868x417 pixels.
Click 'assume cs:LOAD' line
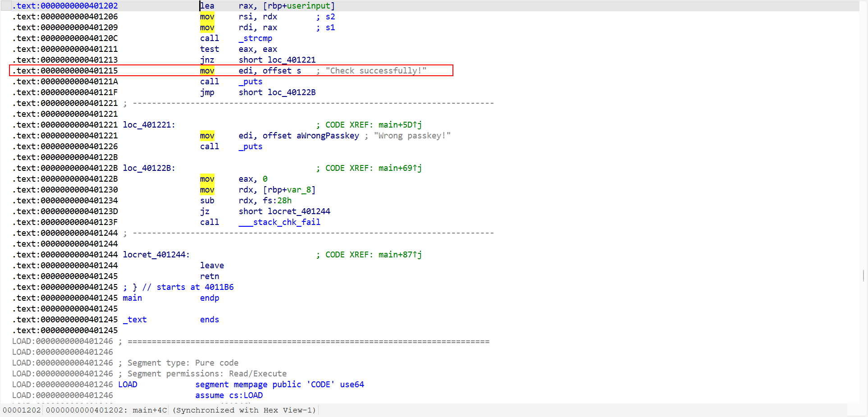coord(229,395)
